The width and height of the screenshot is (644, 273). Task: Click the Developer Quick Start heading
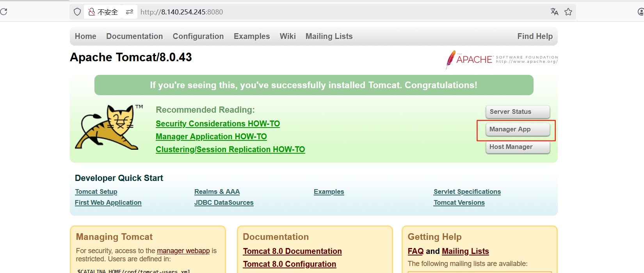[x=119, y=178]
